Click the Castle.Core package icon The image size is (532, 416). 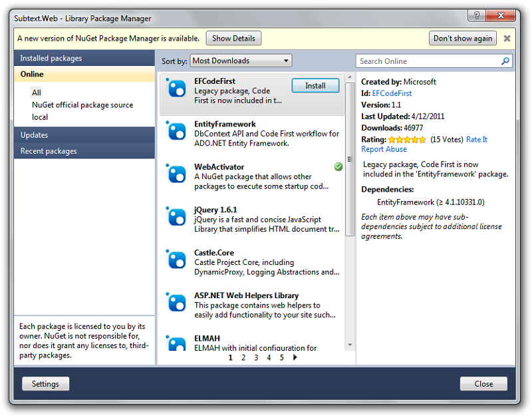[x=176, y=260]
